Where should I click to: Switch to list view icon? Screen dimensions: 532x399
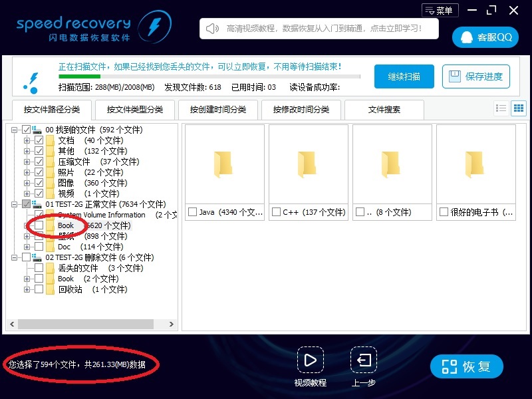(501, 108)
